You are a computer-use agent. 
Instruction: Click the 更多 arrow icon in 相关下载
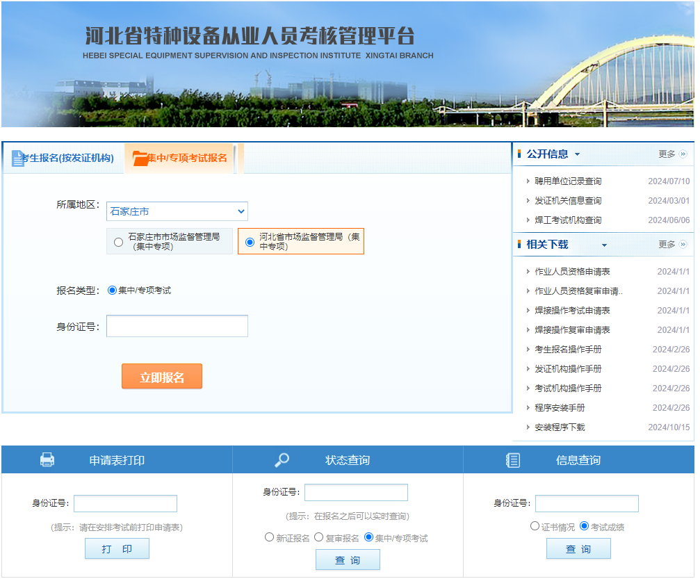tap(683, 244)
